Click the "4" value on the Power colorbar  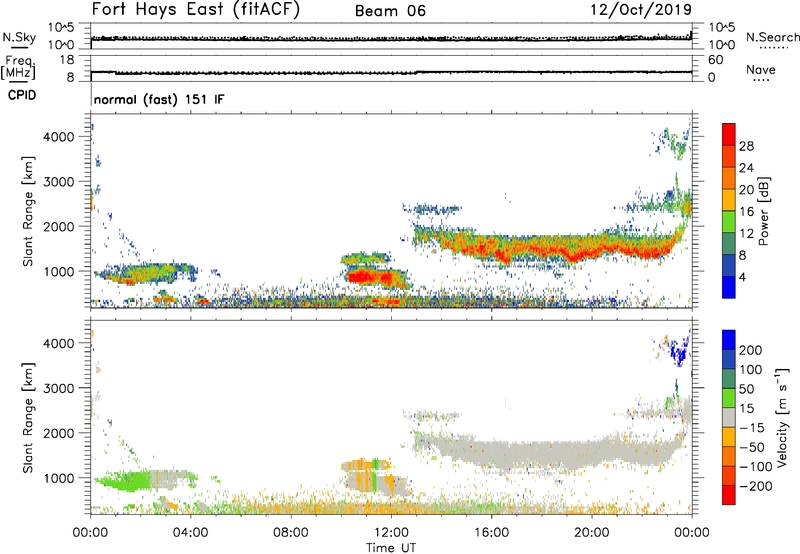pyautogui.click(x=742, y=277)
